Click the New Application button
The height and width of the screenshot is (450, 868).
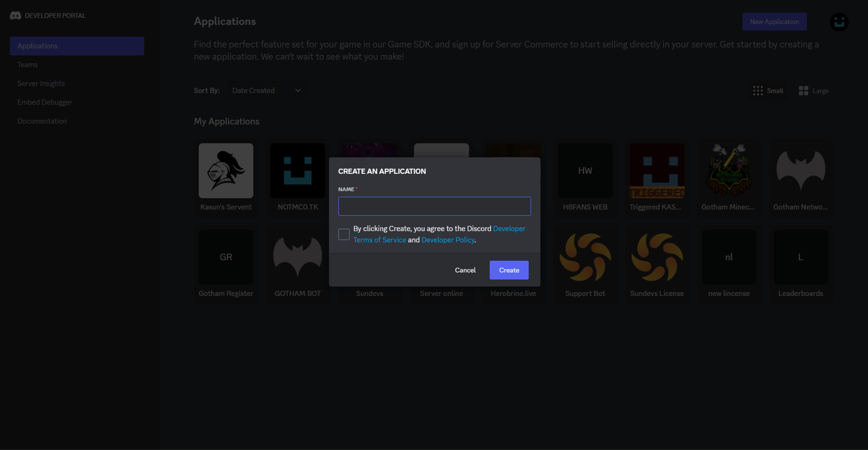774,22
